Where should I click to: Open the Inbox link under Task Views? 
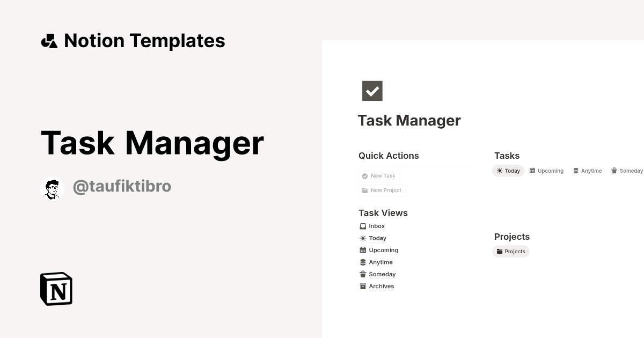tap(376, 226)
